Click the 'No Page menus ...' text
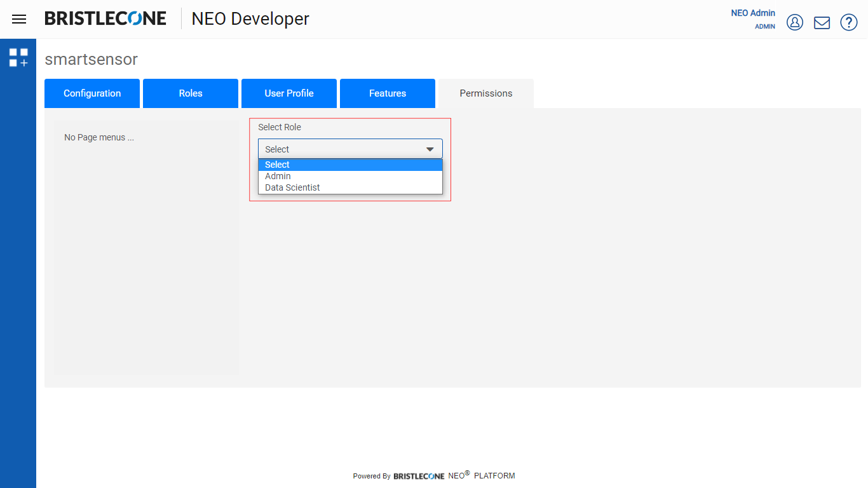868x488 pixels. [99, 137]
